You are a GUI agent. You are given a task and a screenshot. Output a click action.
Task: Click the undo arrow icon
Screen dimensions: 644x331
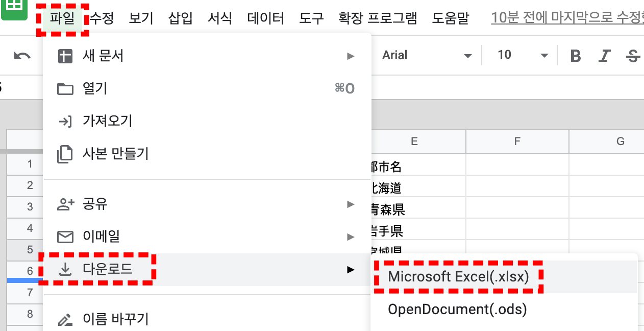[22, 56]
